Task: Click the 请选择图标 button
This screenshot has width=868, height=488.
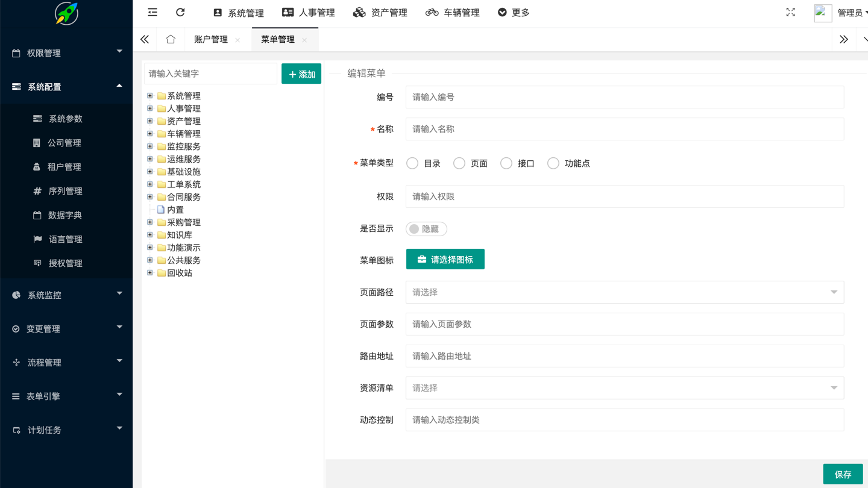Action: pyautogui.click(x=445, y=260)
